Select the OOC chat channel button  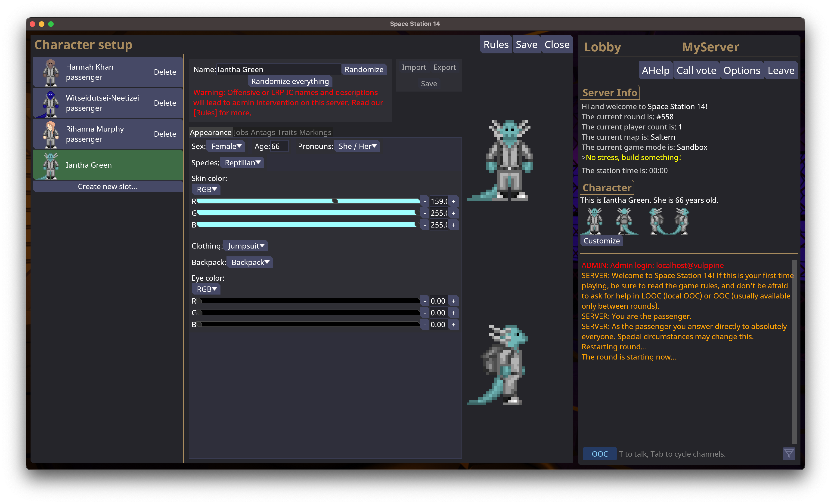(x=599, y=454)
